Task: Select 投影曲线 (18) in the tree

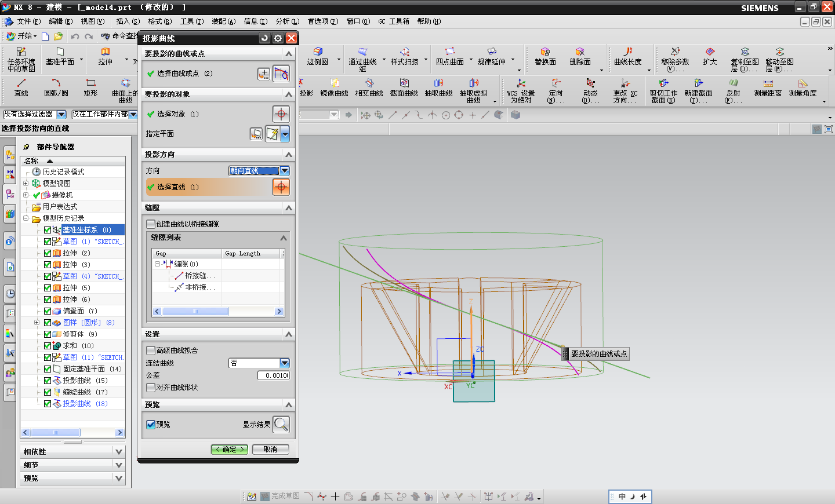Action: point(85,404)
